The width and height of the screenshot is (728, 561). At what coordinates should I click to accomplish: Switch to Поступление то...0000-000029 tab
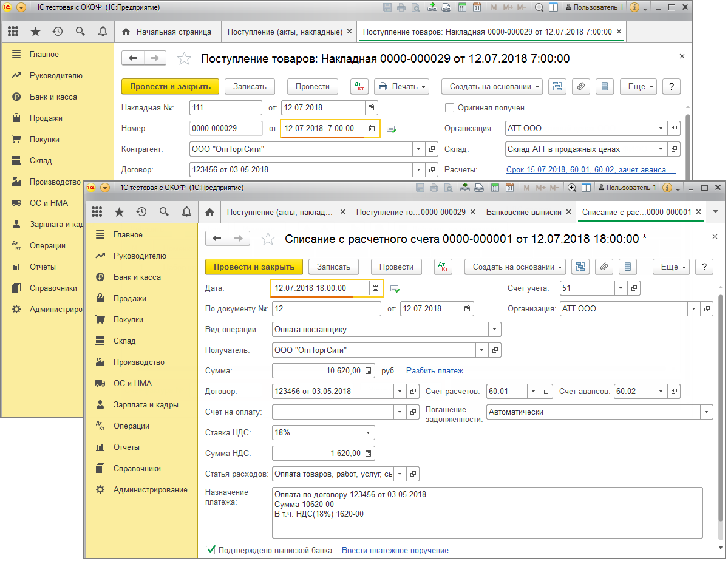pyautogui.click(x=410, y=212)
